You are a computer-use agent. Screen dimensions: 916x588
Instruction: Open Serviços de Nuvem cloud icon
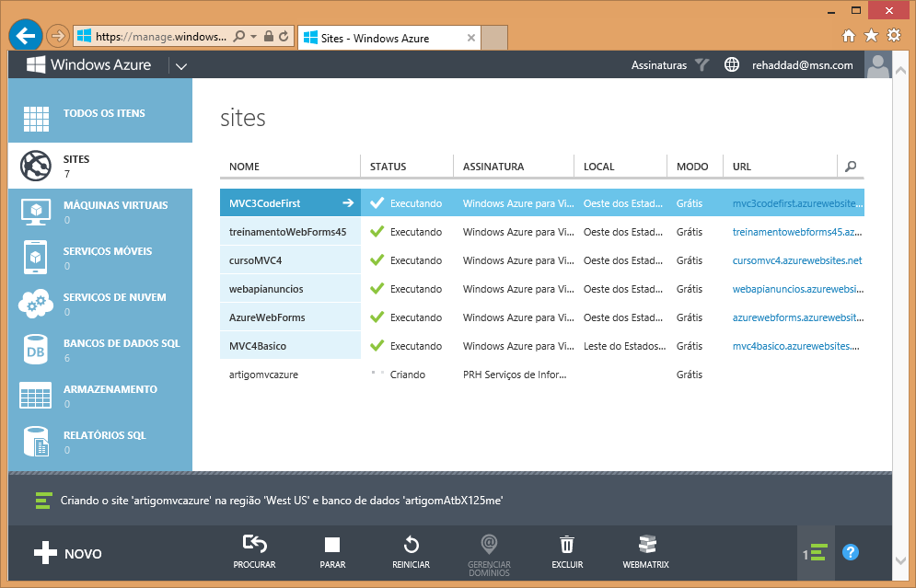point(36,304)
